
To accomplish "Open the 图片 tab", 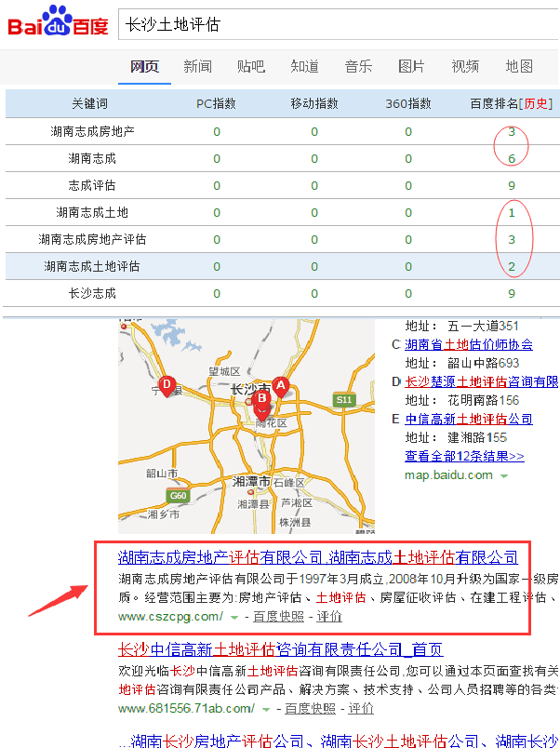I will click(411, 66).
